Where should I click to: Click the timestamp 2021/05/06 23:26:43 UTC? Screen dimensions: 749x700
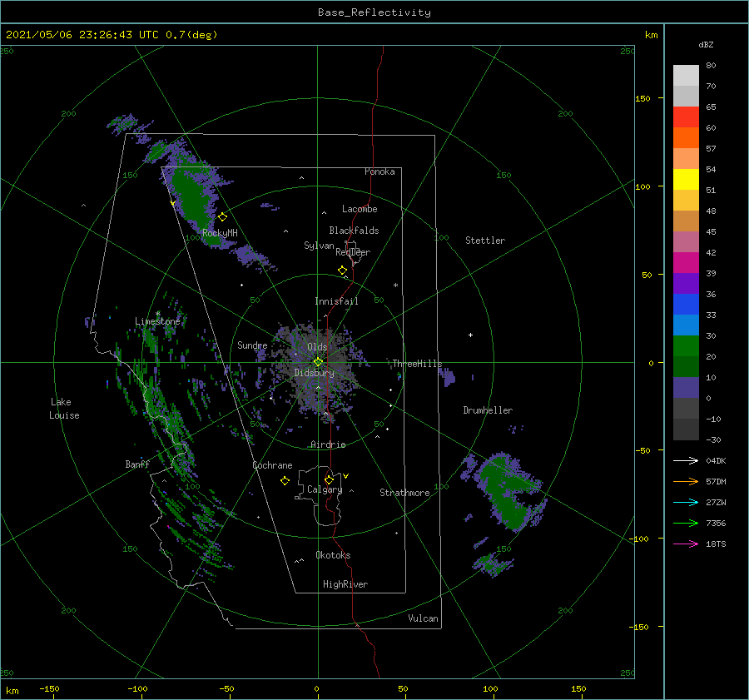(x=82, y=35)
